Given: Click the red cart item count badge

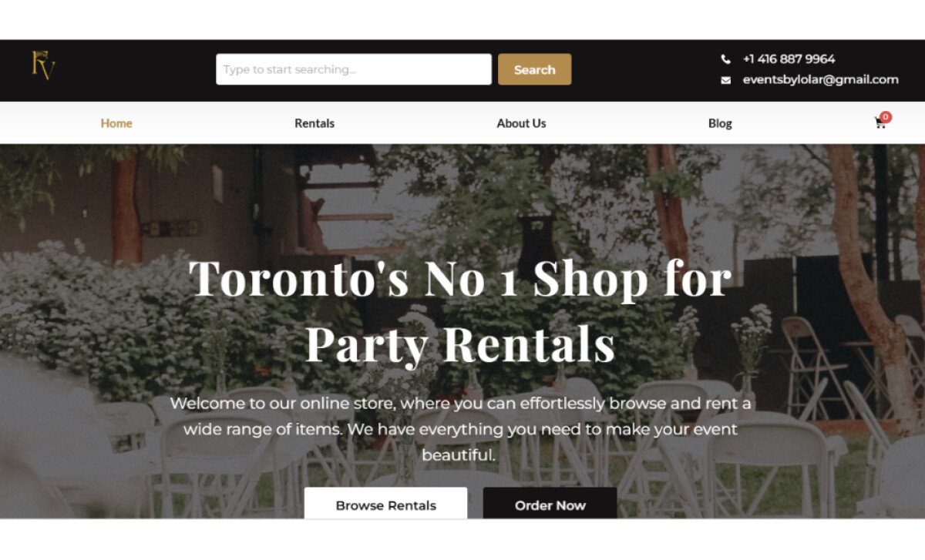Looking at the screenshot, I should pyautogui.click(x=886, y=117).
